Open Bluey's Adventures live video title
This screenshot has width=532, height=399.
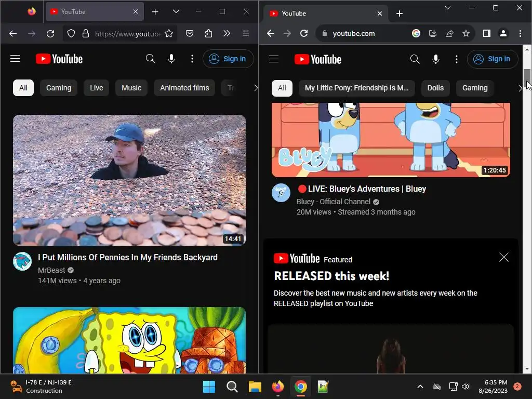pos(362,189)
